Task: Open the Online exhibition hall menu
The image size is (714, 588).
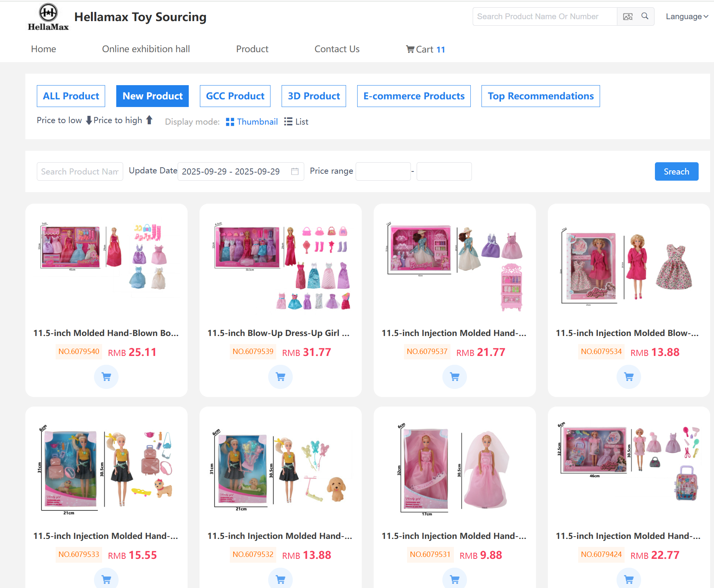Action: click(146, 49)
